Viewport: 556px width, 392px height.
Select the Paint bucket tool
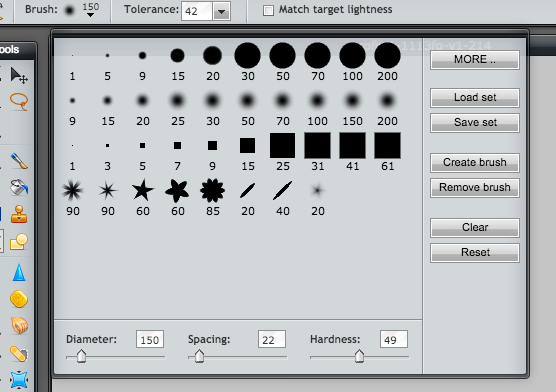tap(19, 187)
